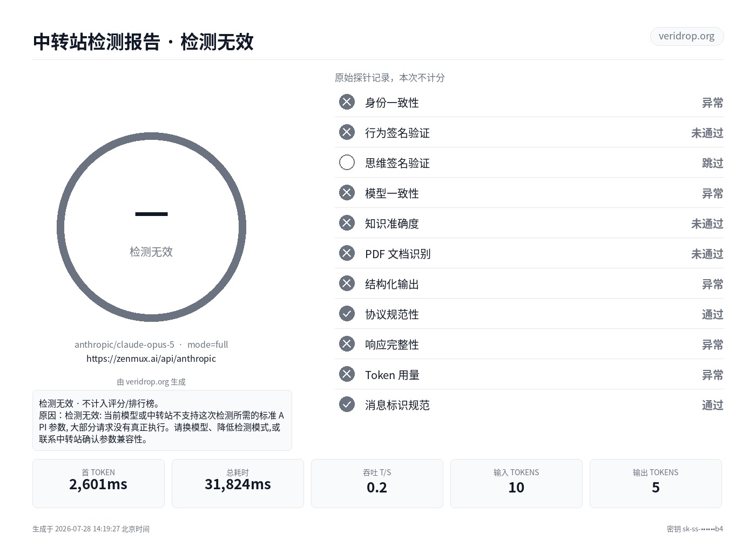Open the veridrop.org badge at top right
This screenshot has height=540, width=756.
(686, 36)
